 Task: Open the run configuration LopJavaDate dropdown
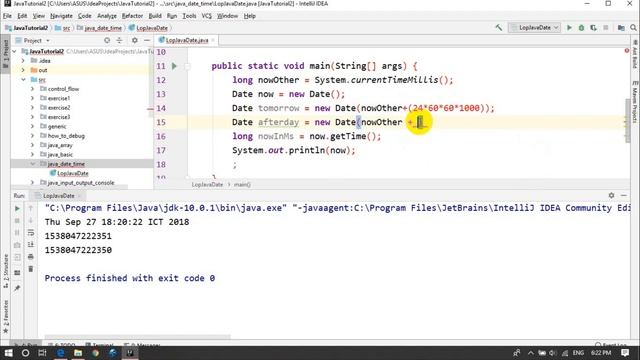534,28
